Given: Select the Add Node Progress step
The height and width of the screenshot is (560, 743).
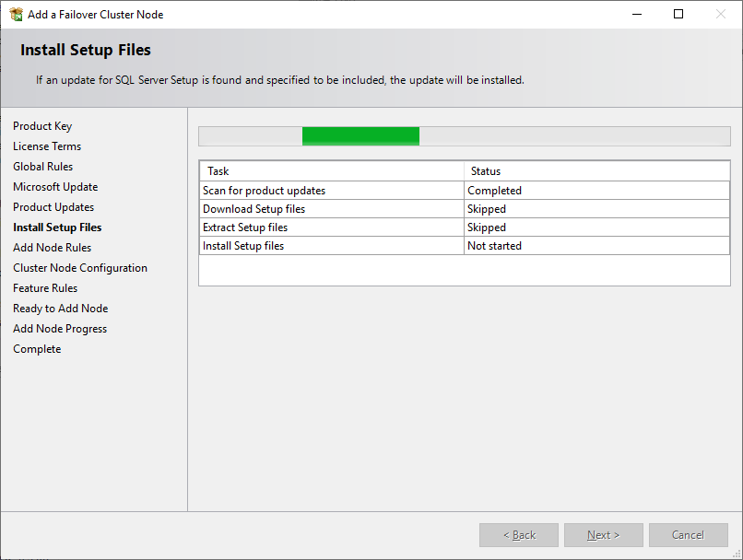Looking at the screenshot, I should point(60,329).
